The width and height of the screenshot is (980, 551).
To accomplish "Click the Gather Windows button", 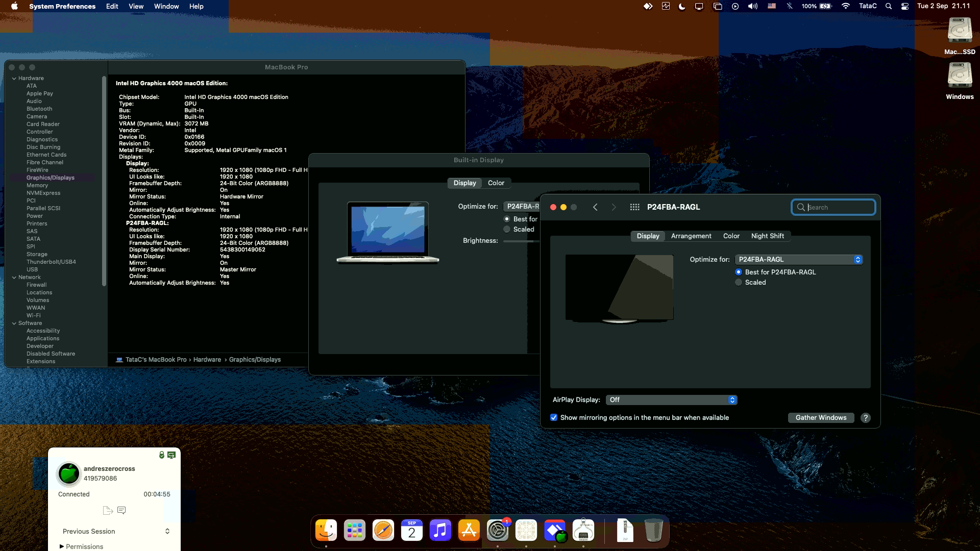I will pos(821,418).
